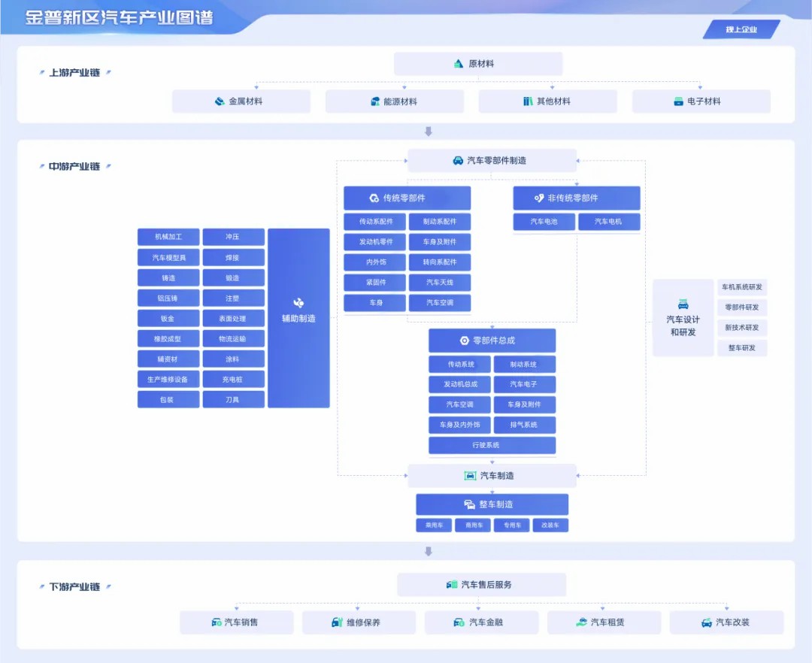812x663 pixels.
Task: Click the 维修保养 icon
Action: (337, 622)
